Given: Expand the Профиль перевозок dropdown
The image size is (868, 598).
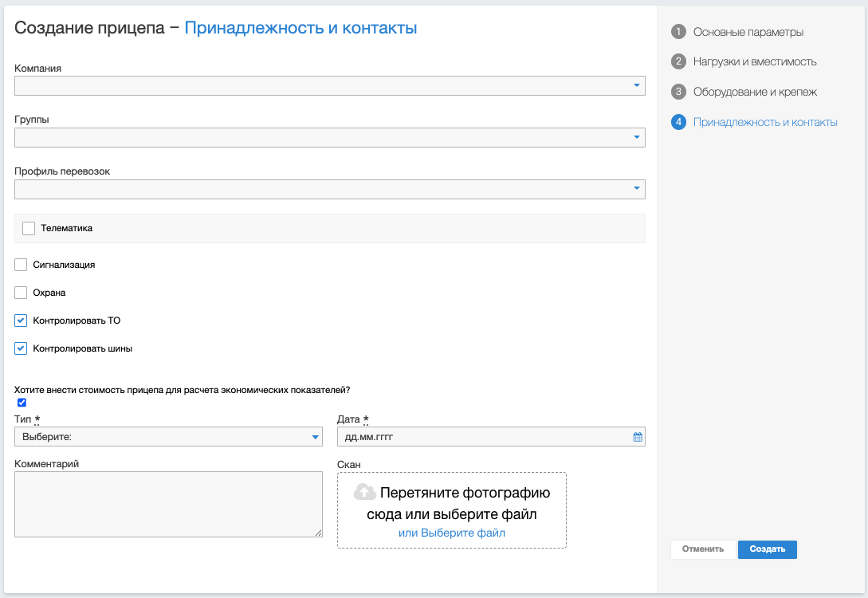Looking at the screenshot, I should (329, 189).
